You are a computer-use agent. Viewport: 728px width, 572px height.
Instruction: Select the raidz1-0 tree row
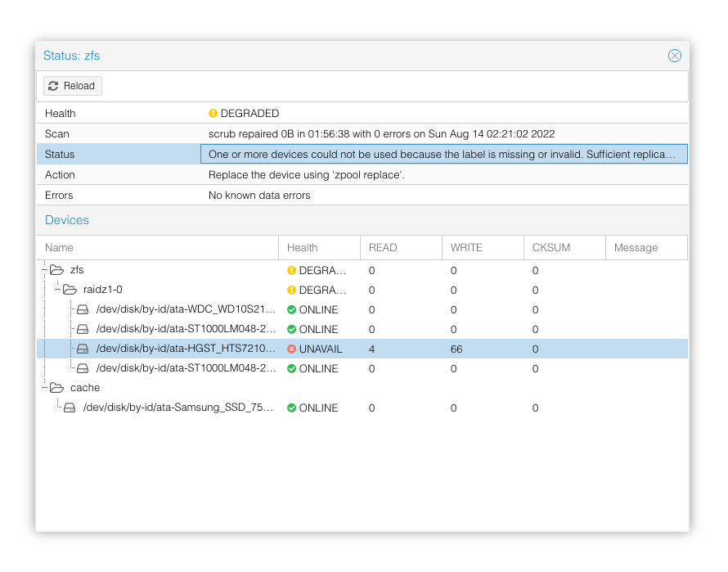(362, 290)
